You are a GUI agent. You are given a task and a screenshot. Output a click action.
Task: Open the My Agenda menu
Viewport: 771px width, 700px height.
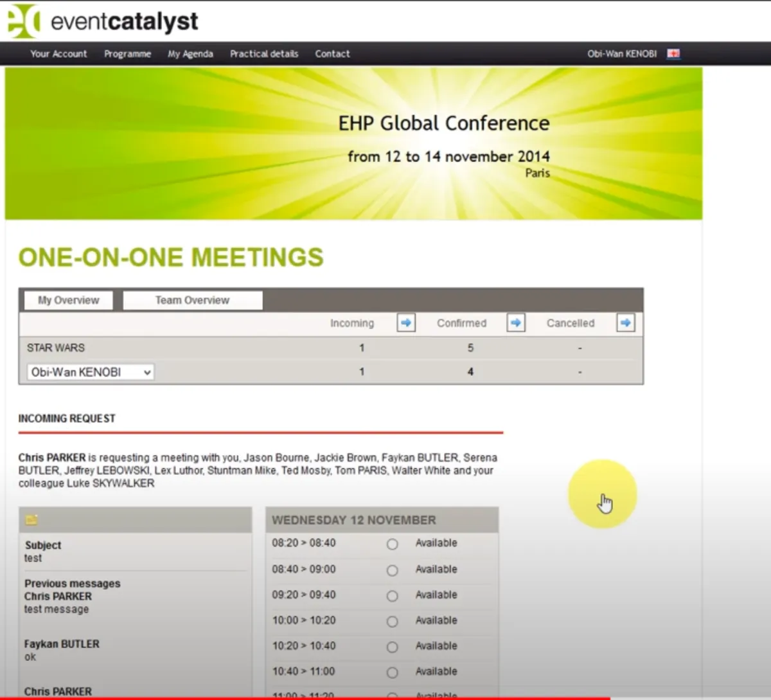[x=190, y=54]
